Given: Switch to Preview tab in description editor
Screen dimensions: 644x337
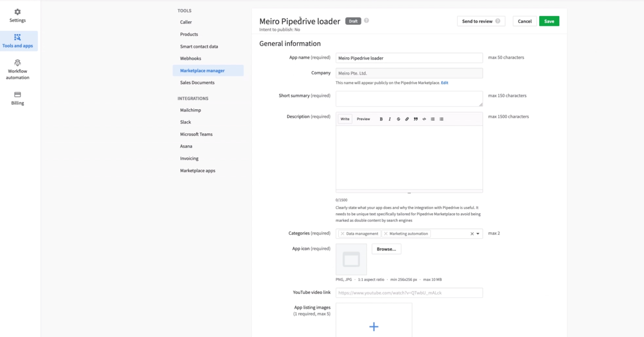Looking at the screenshot, I should [x=363, y=119].
